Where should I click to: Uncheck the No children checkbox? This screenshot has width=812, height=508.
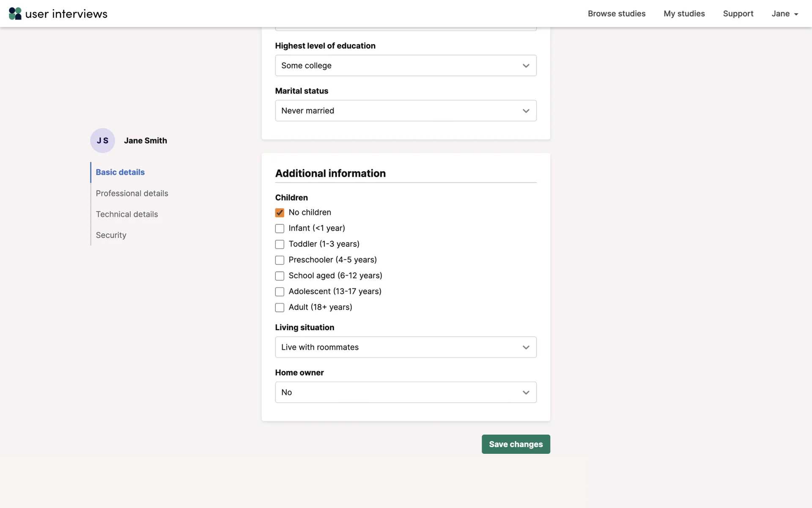click(280, 213)
